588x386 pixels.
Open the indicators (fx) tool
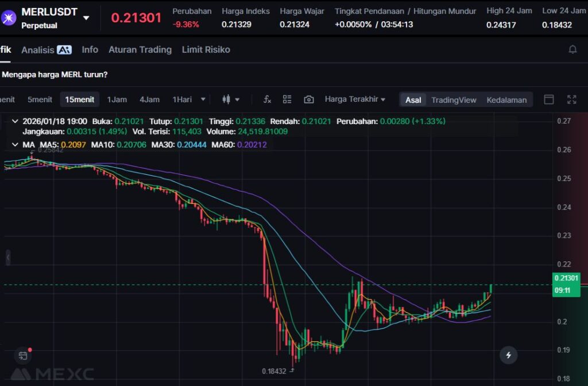click(x=267, y=99)
